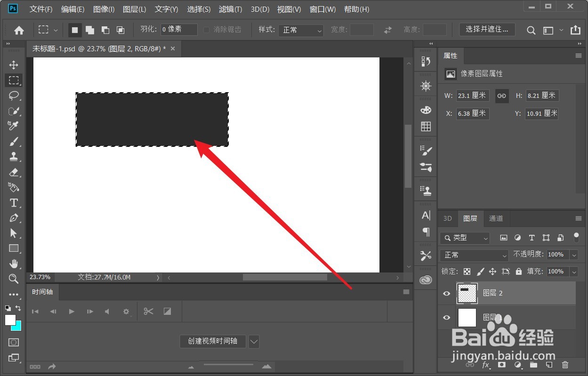Select the Lasso tool

(x=14, y=96)
